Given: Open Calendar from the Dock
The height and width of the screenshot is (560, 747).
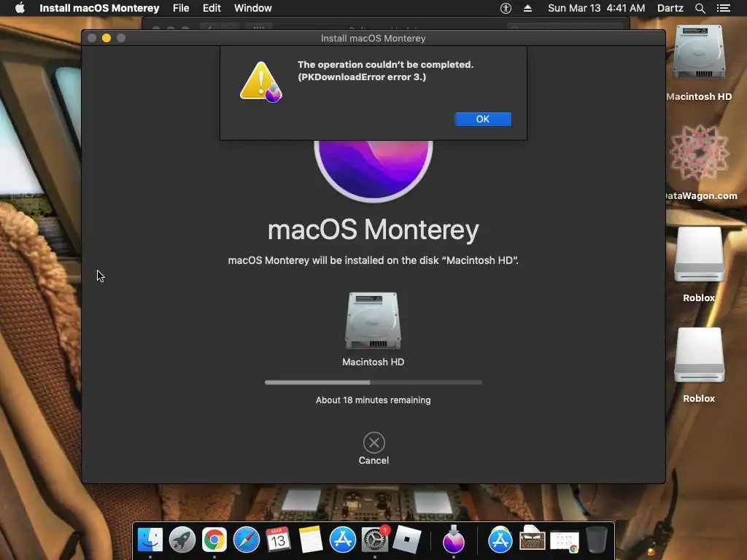Looking at the screenshot, I should coord(278,540).
